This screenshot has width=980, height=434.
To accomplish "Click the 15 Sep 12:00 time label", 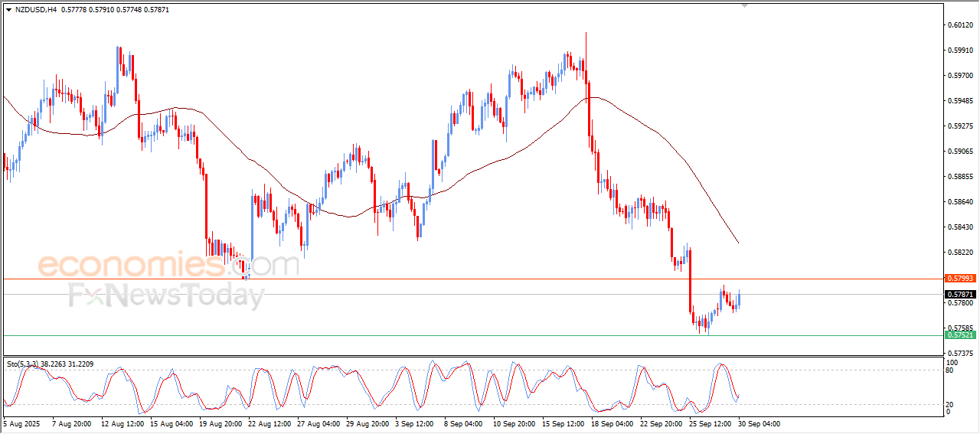I will coord(563,423).
